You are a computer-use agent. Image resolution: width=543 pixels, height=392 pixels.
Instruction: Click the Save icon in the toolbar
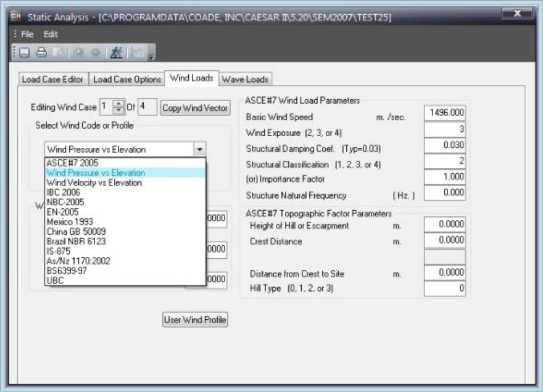click(x=25, y=52)
